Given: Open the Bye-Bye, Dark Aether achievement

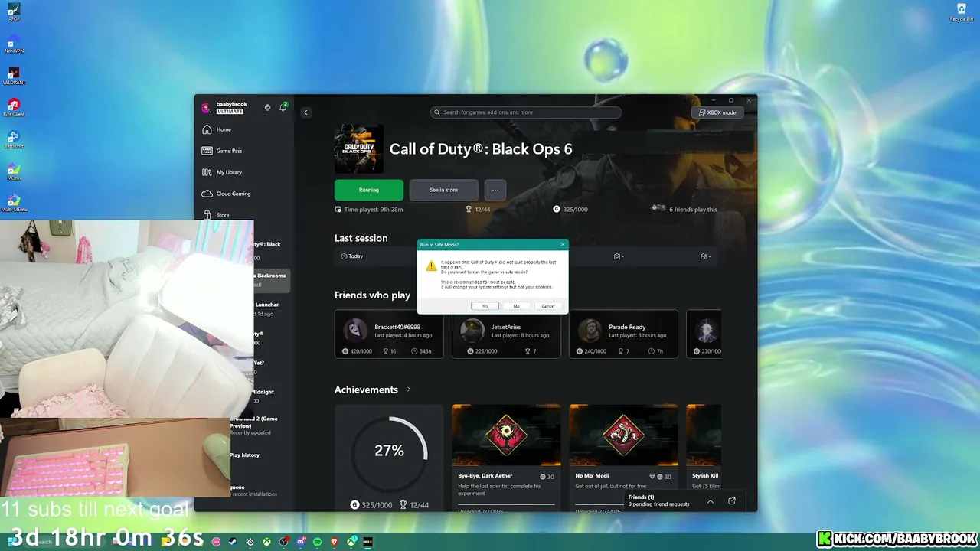Looking at the screenshot, I should [x=506, y=458].
